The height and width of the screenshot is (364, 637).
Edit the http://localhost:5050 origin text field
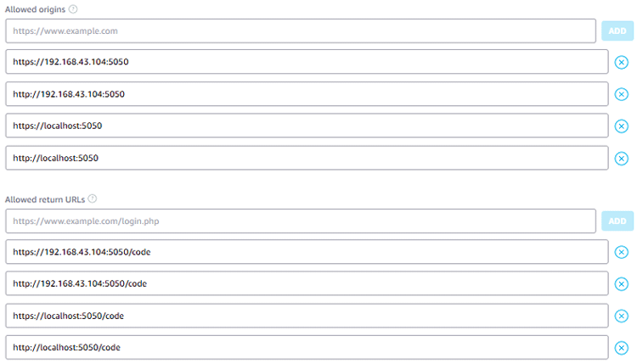(x=307, y=159)
